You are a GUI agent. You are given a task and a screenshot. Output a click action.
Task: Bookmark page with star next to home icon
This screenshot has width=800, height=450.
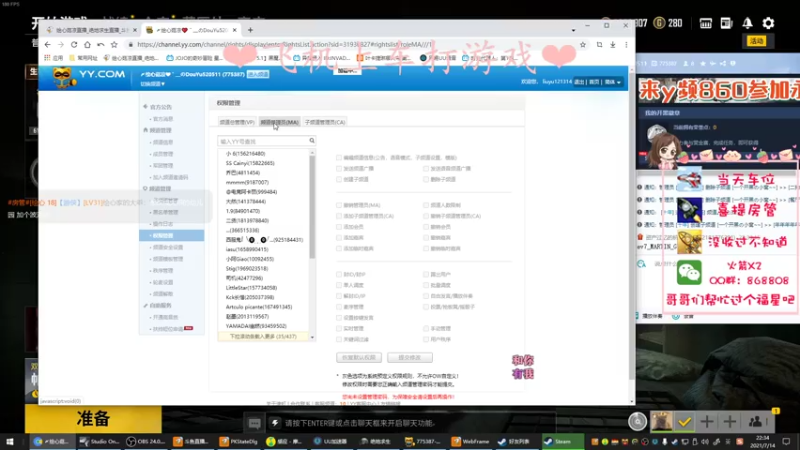(x=114, y=45)
